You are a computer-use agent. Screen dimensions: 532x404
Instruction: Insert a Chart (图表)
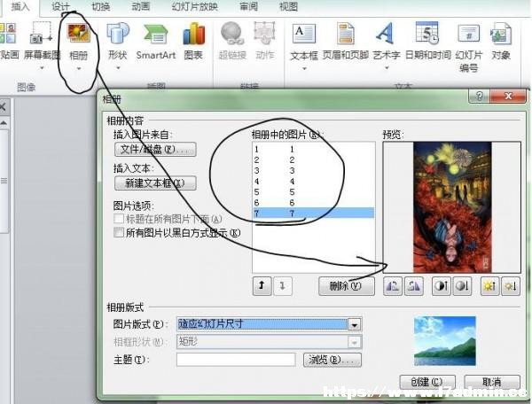click(193, 34)
